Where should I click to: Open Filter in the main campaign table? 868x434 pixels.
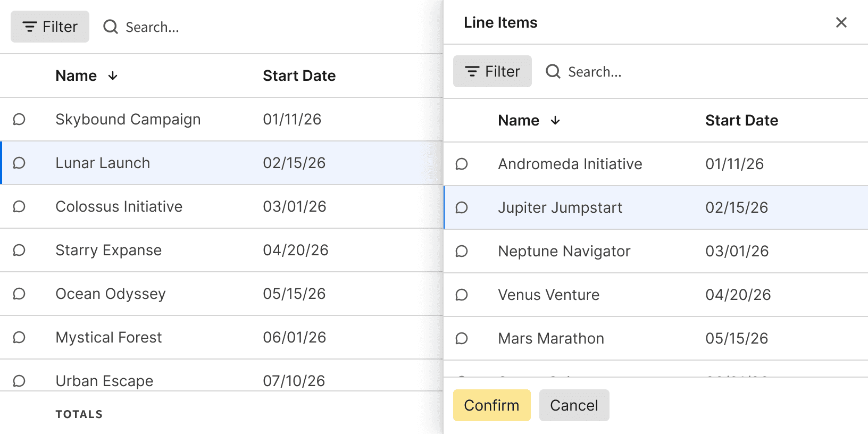[x=50, y=27]
